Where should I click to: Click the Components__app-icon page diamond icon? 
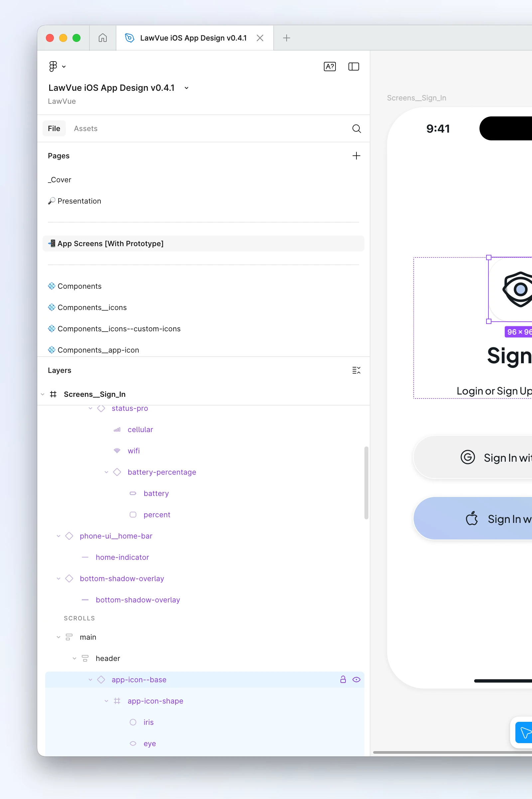click(x=52, y=350)
